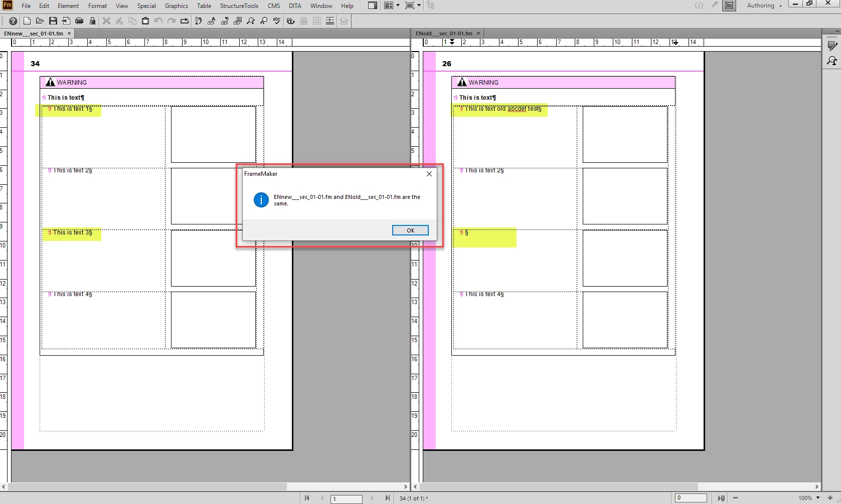841x504 pixels.
Task: Open the CMS menu
Action: (x=274, y=6)
